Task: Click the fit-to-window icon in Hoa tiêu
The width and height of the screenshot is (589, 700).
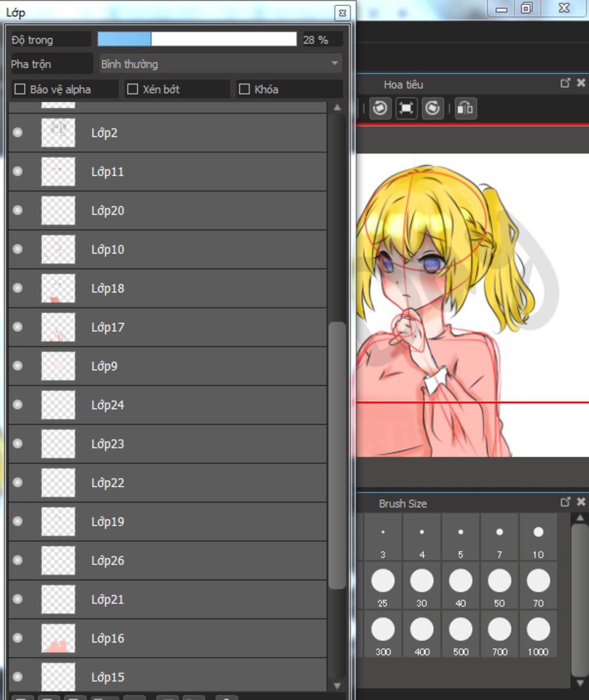Action: tap(406, 108)
